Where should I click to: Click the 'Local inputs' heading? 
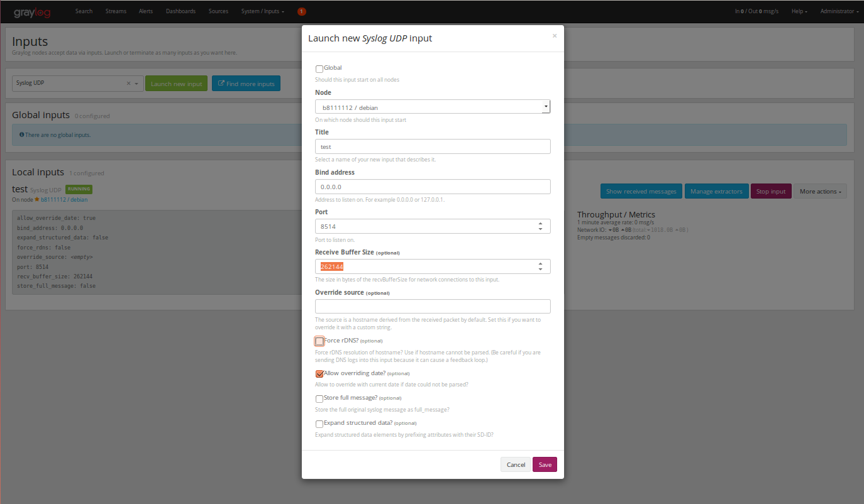[x=38, y=172]
